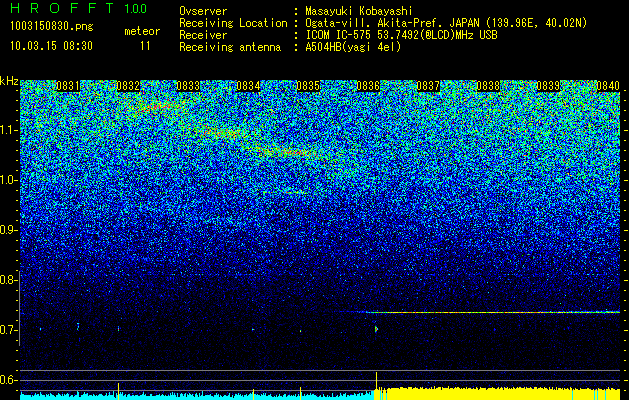The height and width of the screenshot is (400, 629).
Task: Click the kHz axis unit label
Action: click(9, 81)
